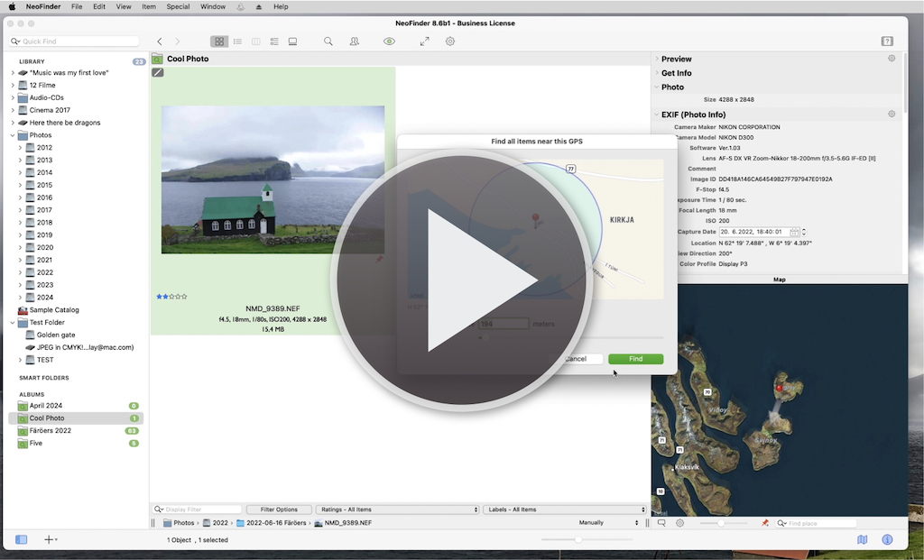Open the Manually sort order dropdown
Image resolution: width=924 pixels, height=560 pixels.
pyautogui.click(x=608, y=523)
